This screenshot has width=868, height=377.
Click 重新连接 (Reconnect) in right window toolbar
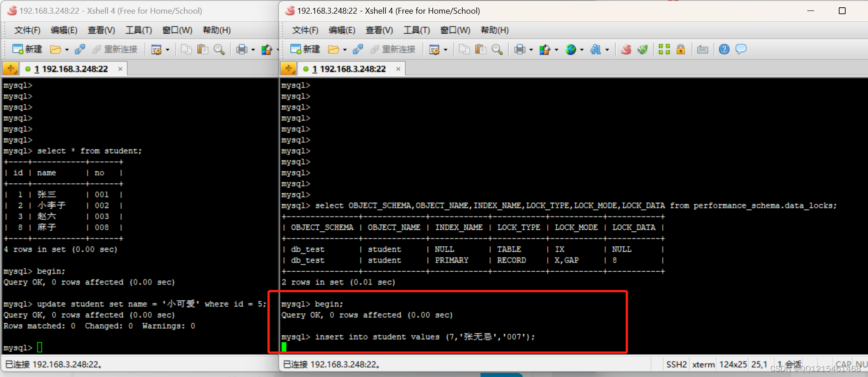click(393, 49)
